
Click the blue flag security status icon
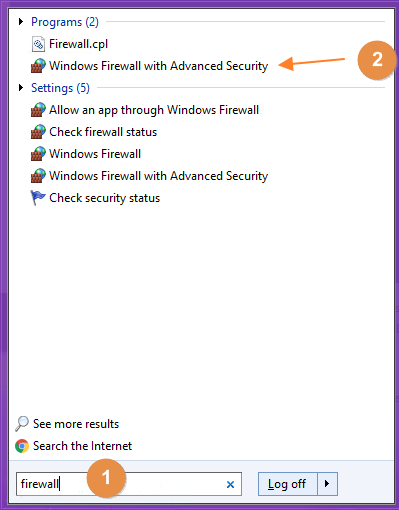pos(38,198)
